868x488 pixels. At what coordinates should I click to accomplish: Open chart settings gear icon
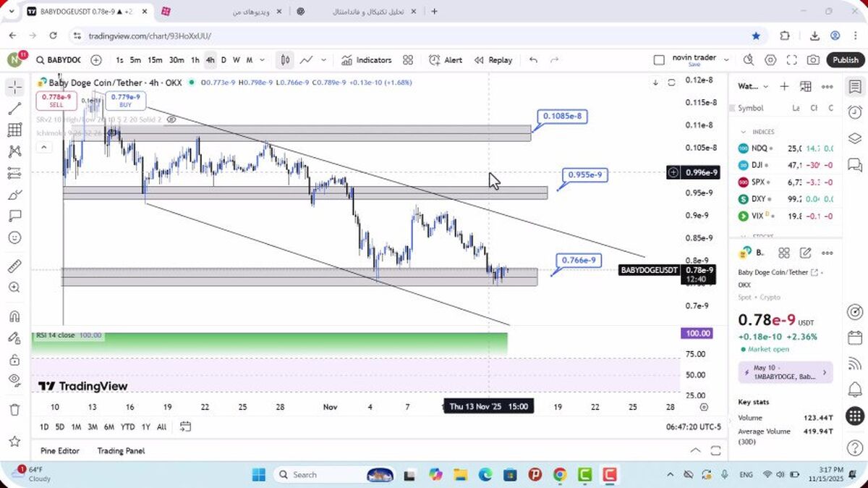[x=770, y=60]
